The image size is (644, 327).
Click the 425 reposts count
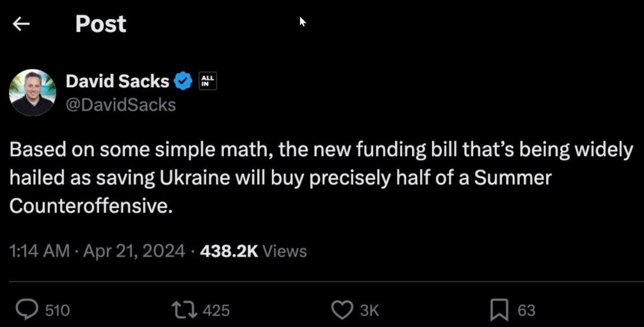coord(216,310)
